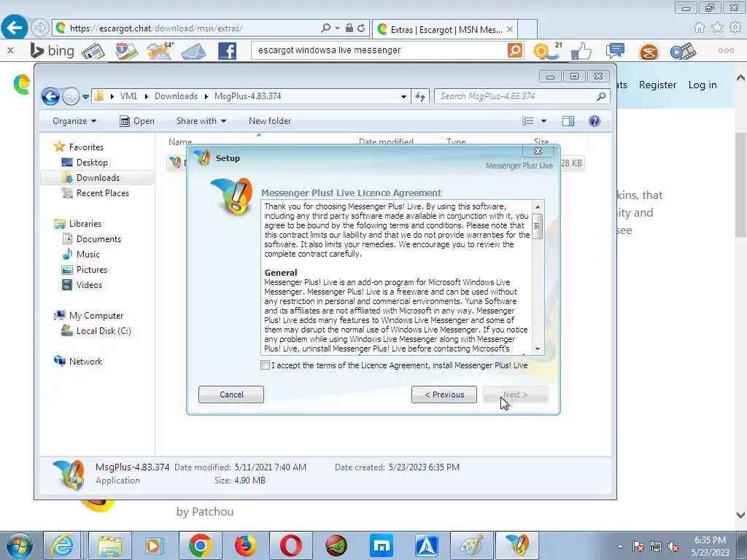The image size is (747, 560).
Task: Open the Register link on webpage
Action: point(657,85)
